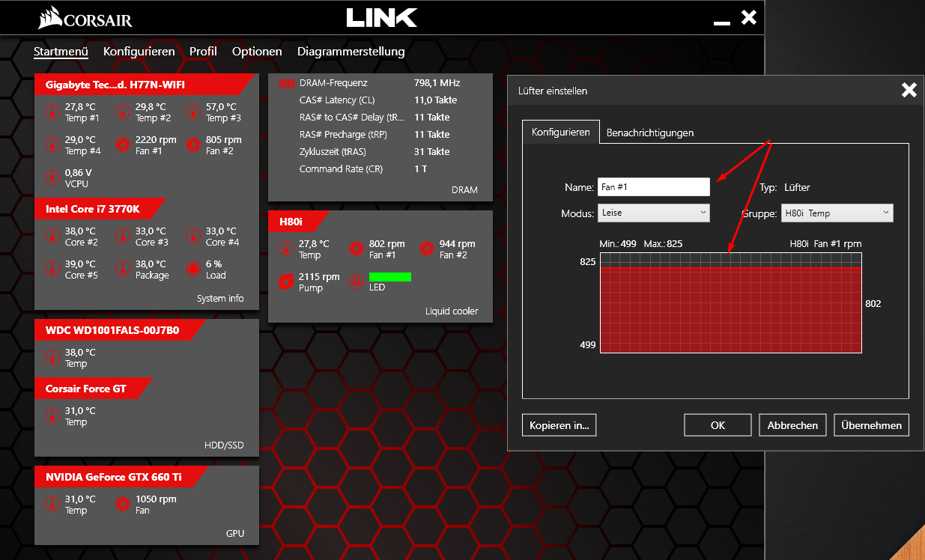Click the Liquid cooler label

(452, 311)
